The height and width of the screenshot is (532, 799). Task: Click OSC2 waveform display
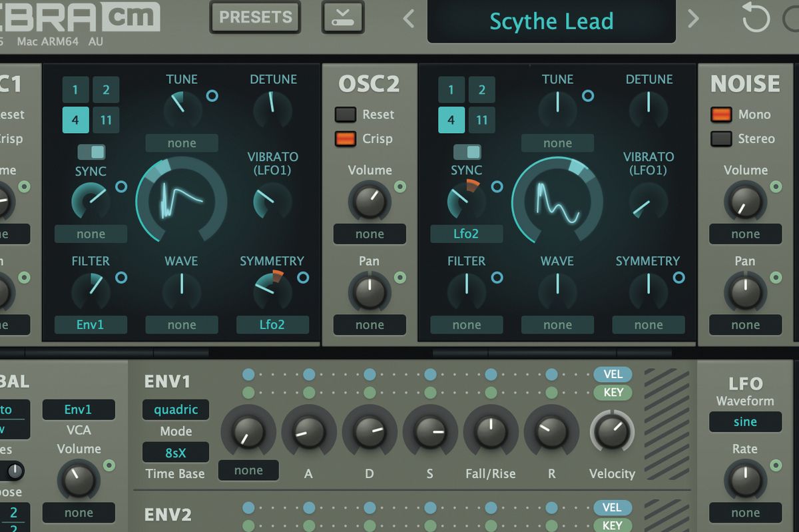(557, 200)
